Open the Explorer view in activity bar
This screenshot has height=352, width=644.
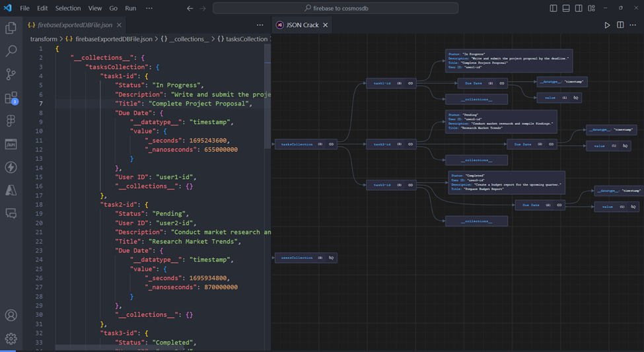(x=11, y=28)
